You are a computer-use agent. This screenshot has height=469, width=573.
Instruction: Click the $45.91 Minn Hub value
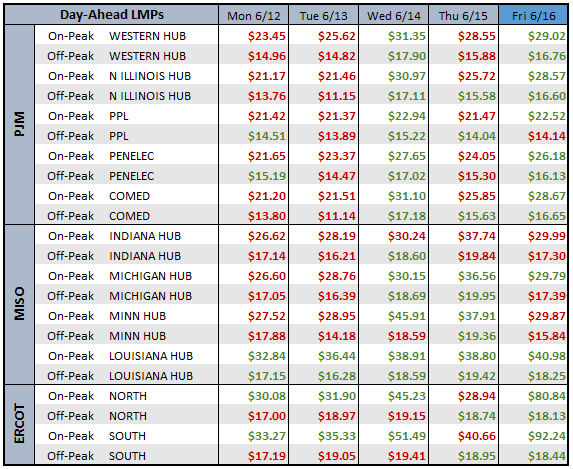406,316
